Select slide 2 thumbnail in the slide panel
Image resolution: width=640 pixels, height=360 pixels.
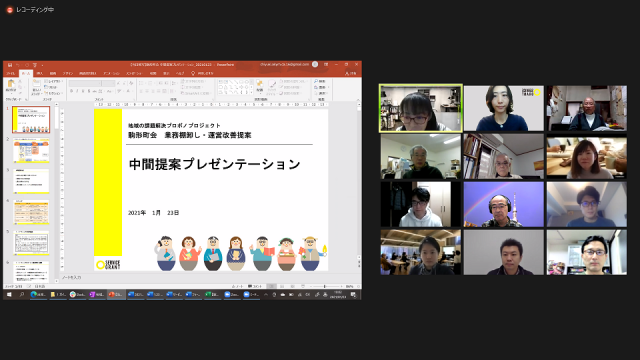click(x=31, y=150)
